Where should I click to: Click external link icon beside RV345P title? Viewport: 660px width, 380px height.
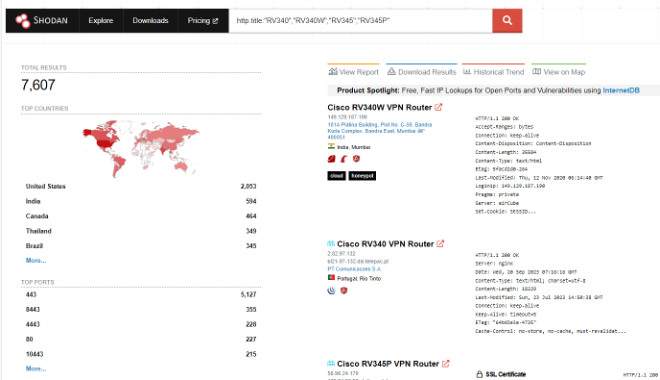pyautogui.click(x=446, y=364)
